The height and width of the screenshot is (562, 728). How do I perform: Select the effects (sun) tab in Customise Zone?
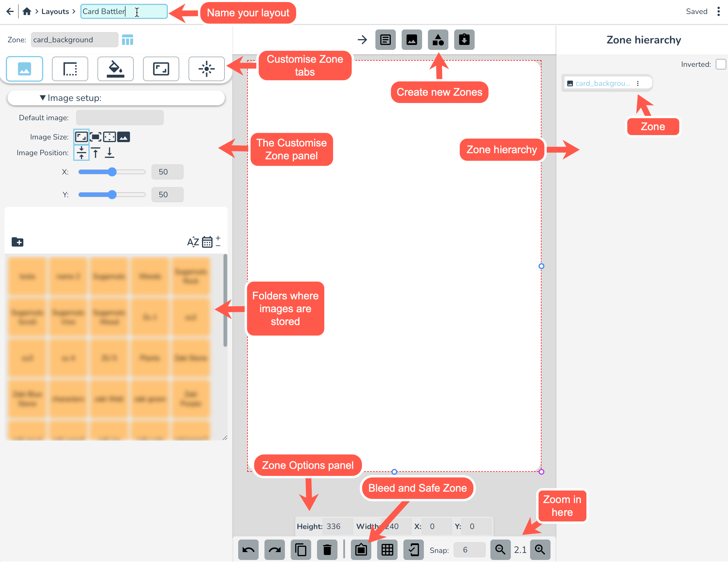click(x=207, y=69)
